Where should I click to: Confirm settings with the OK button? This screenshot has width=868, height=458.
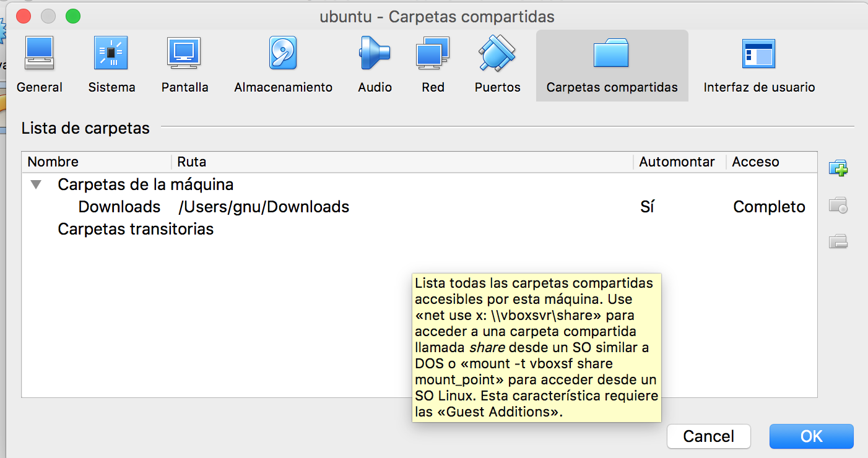click(812, 436)
